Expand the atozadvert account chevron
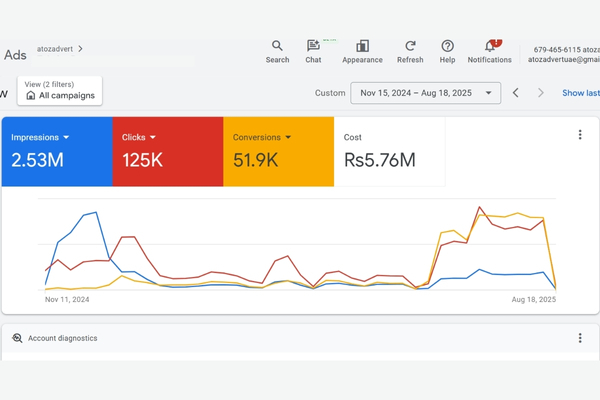The height and width of the screenshot is (400, 600). coord(81,48)
